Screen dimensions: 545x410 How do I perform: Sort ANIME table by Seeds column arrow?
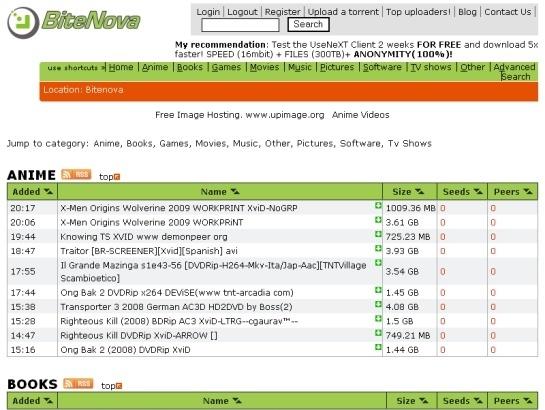pyautogui.click(x=478, y=191)
